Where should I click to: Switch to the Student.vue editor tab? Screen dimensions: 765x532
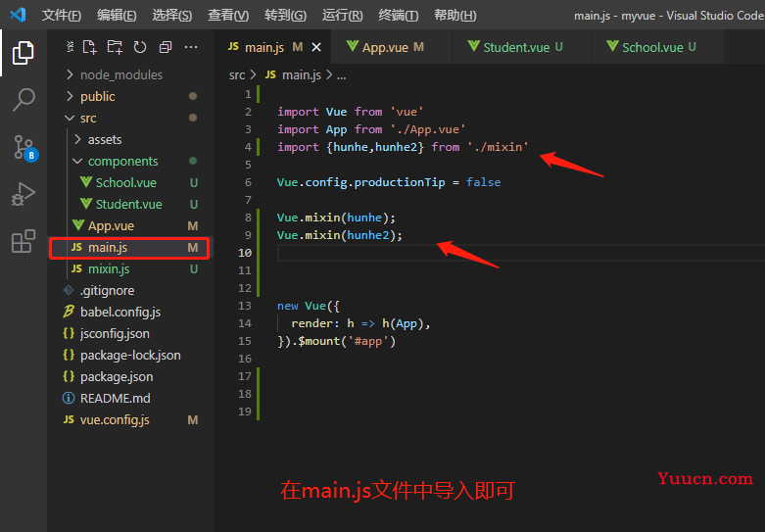point(522,47)
